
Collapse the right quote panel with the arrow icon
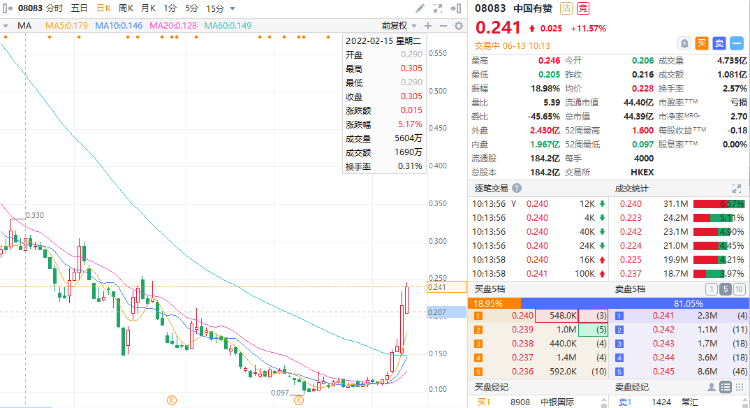coord(456,8)
